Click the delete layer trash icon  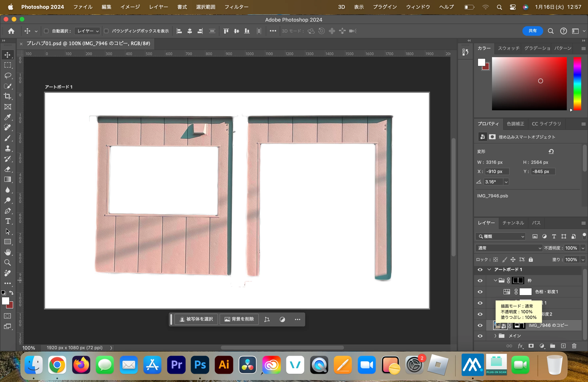click(x=574, y=346)
